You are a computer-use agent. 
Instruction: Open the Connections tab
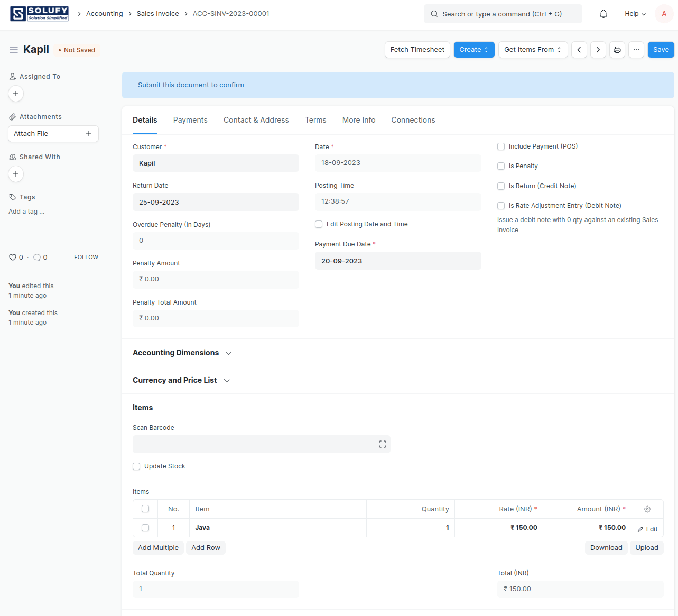point(413,120)
